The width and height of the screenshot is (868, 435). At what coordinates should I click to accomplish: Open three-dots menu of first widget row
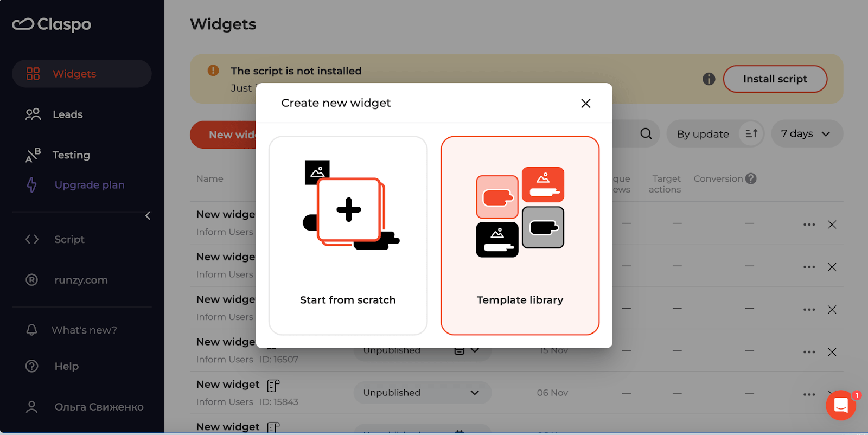click(809, 225)
